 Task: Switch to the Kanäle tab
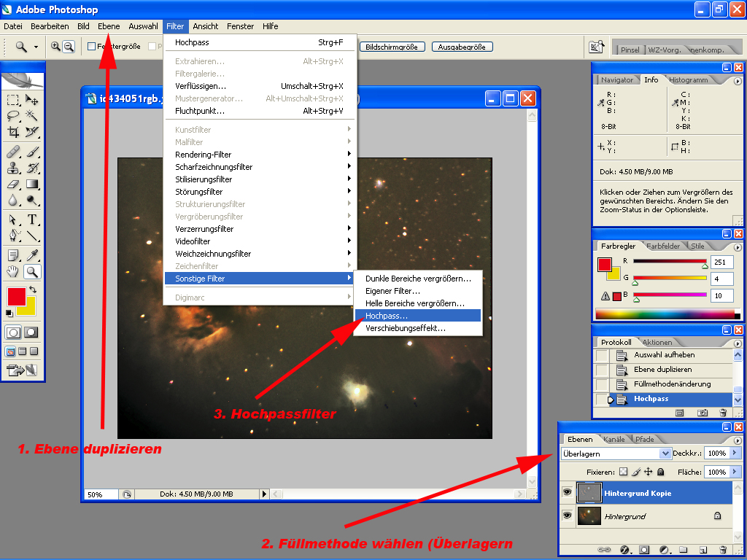click(614, 439)
